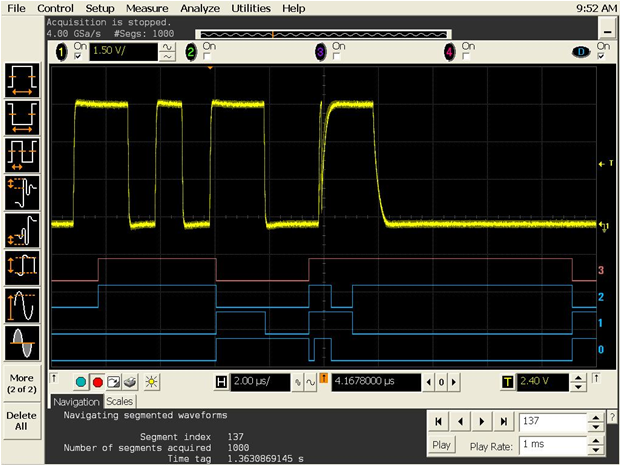
Task: Open the Help menu
Action: (x=294, y=8)
